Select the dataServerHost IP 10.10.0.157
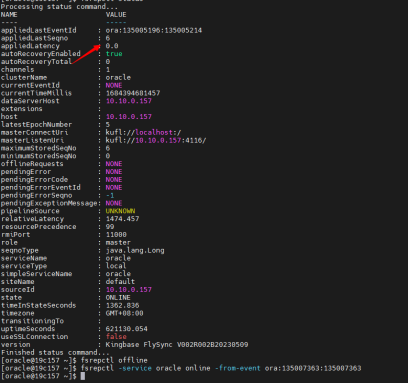Image resolution: width=408 pixels, height=383 pixels. [x=129, y=101]
